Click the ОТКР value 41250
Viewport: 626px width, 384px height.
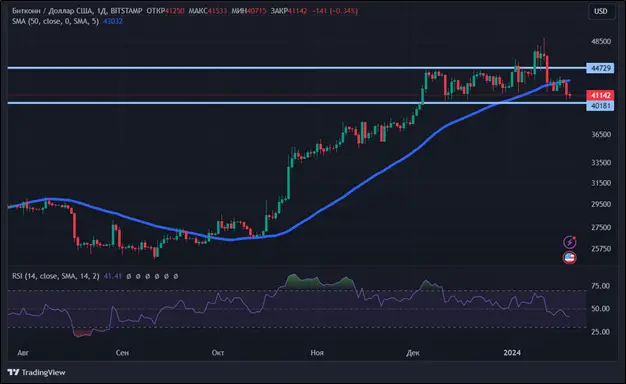[x=174, y=11]
